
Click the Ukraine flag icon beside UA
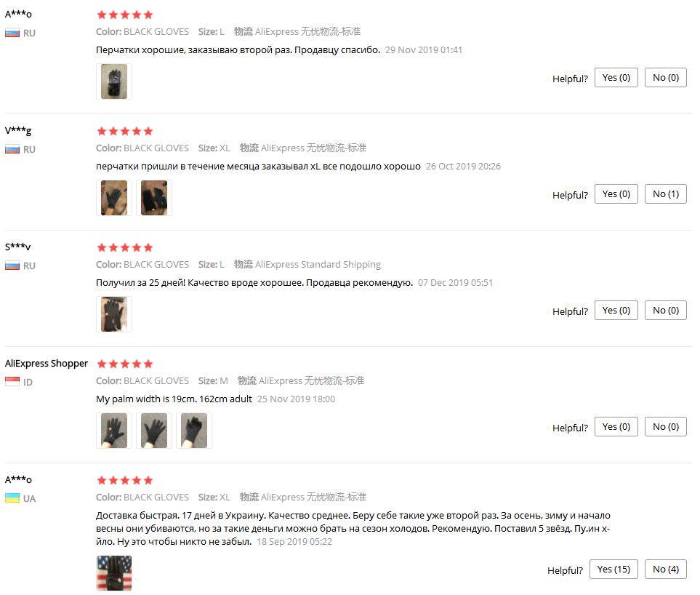[x=12, y=498]
